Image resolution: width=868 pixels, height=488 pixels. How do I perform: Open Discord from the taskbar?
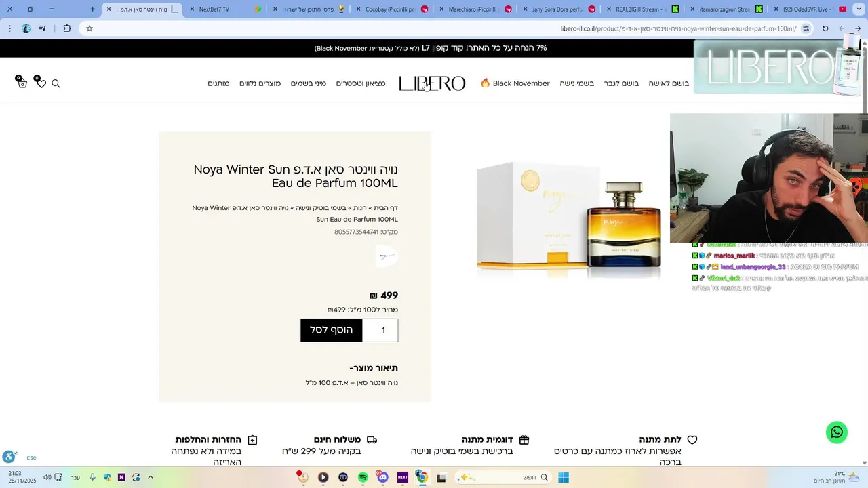click(382, 477)
